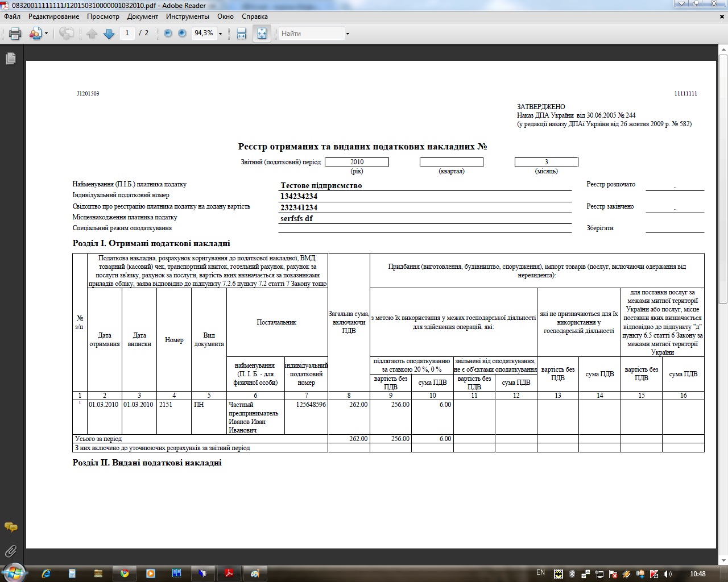Image resolution: width=728 pixels, height=582 pixels.
Task: Click the Найти search text field
Action: (311, 34)
